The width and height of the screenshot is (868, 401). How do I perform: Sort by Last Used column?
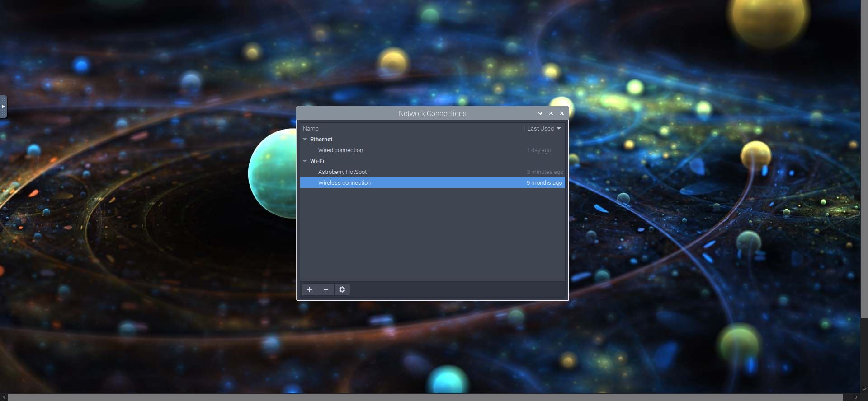[x=544, y=129]
